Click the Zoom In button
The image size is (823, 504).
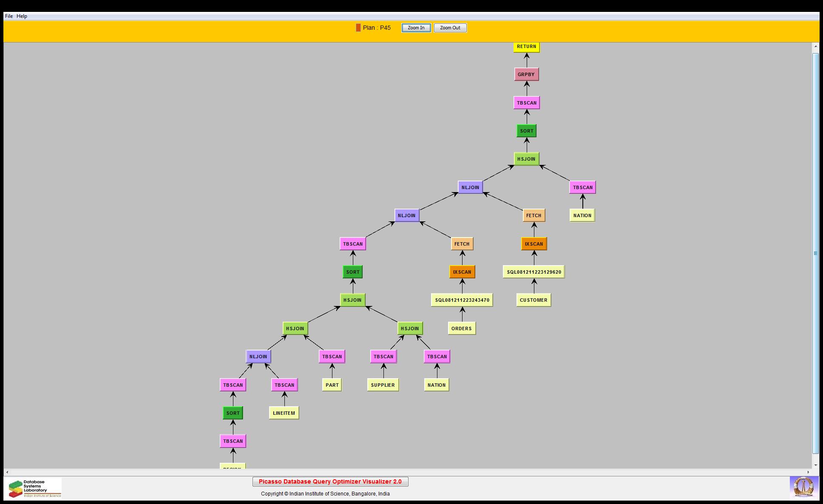(x=416, y=28)
